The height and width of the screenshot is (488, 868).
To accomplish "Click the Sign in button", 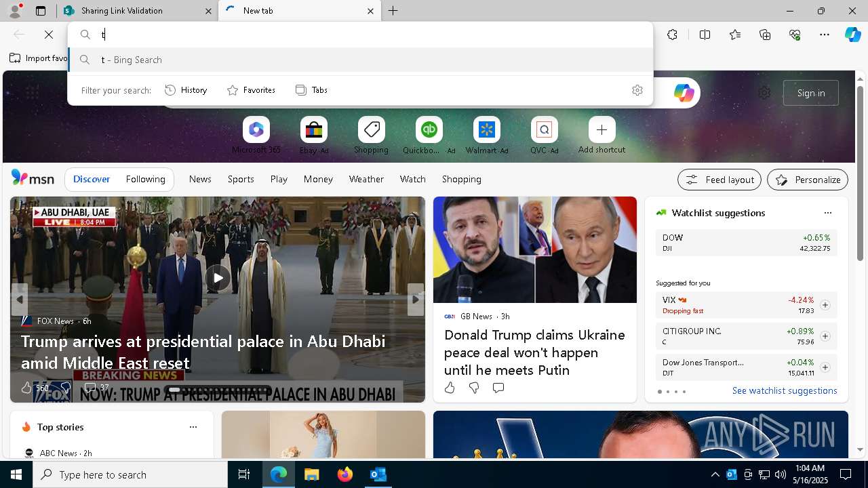I will 811,93.
